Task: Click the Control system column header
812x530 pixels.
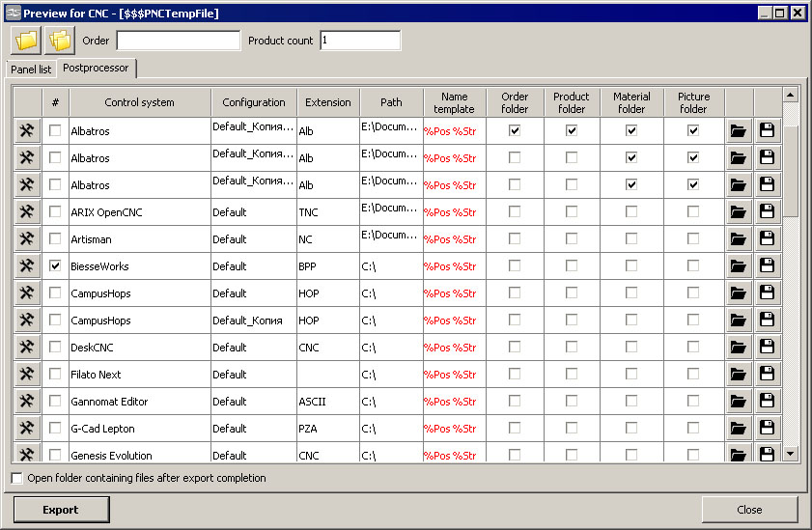Action: [x=139, y=102]
